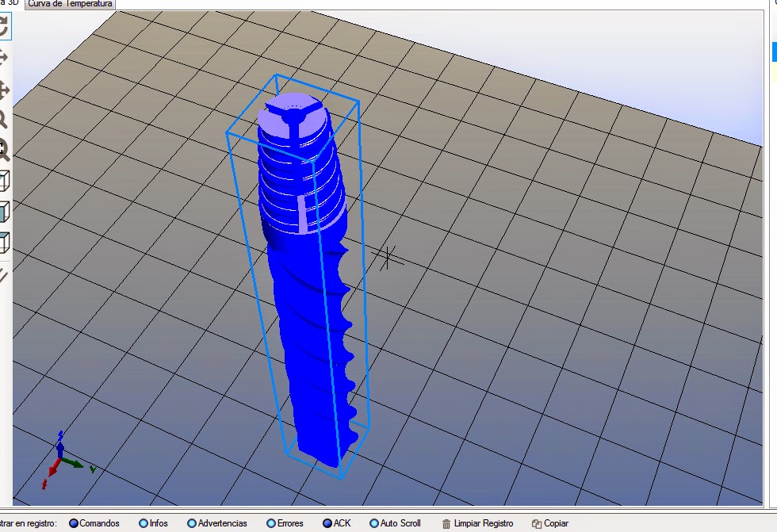Select the Zoom magnifier tool
Screen dimensions: 777x532
[x=3, y=120]
